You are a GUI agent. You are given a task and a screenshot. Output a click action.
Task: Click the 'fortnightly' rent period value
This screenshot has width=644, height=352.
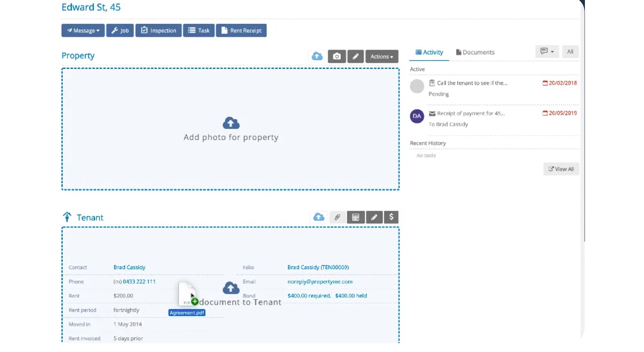pos(126,310)
